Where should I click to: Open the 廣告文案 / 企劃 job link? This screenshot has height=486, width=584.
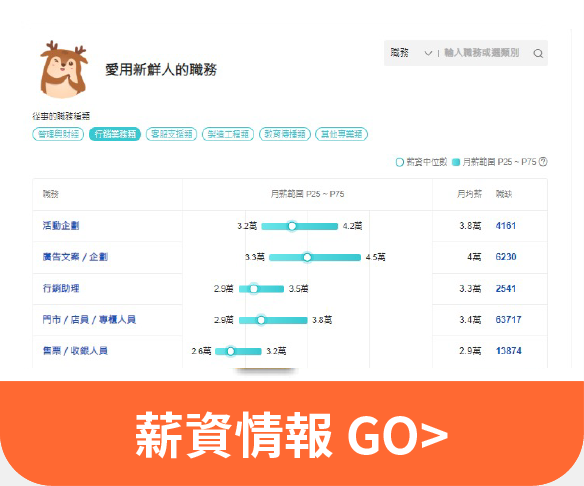point(75,257)
